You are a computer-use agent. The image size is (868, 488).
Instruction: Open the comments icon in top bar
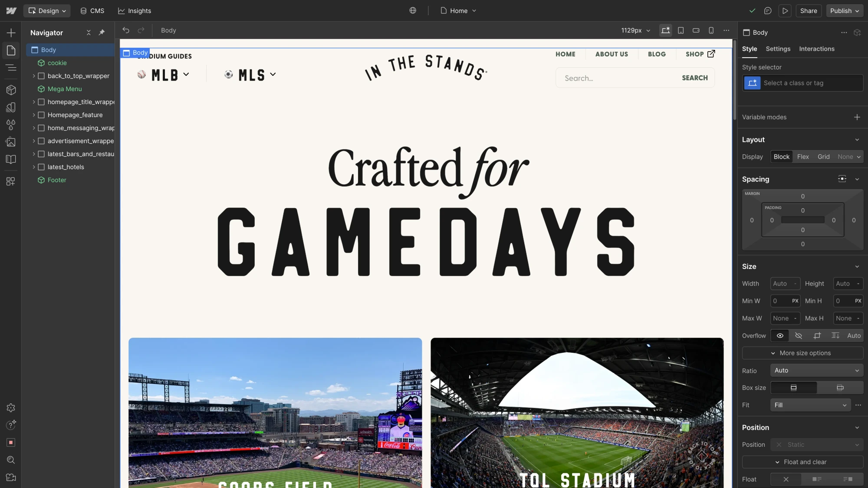pos(768,11)
